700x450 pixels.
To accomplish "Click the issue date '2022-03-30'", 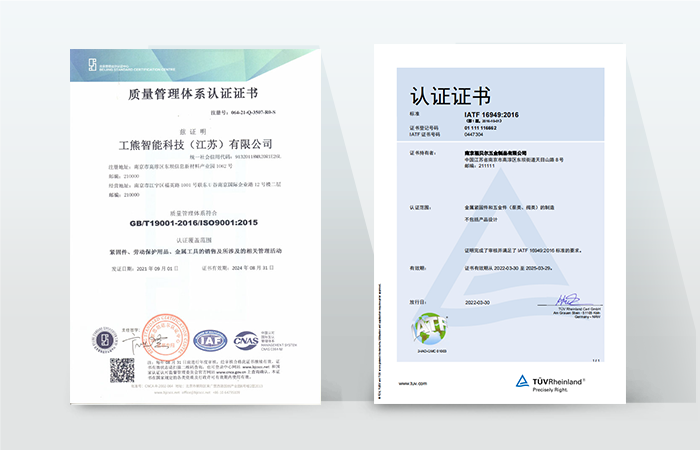I will pyautogui.click(x=477, y=302).
